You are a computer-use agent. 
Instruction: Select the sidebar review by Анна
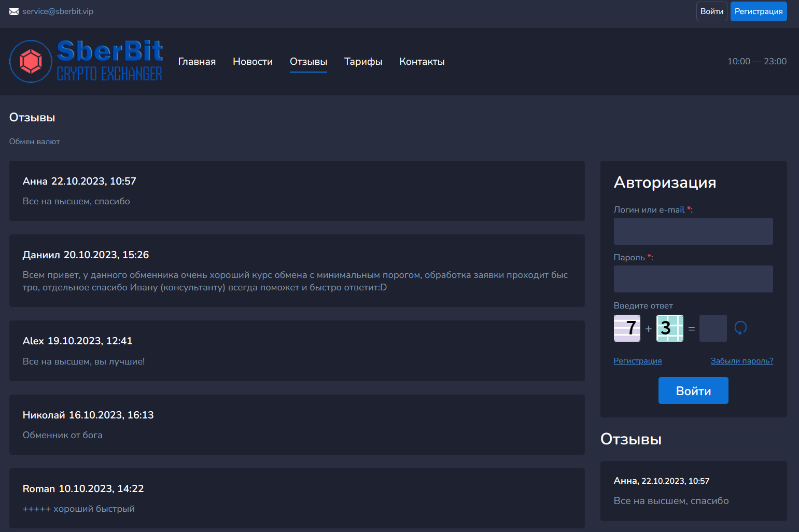coord(694,491)
